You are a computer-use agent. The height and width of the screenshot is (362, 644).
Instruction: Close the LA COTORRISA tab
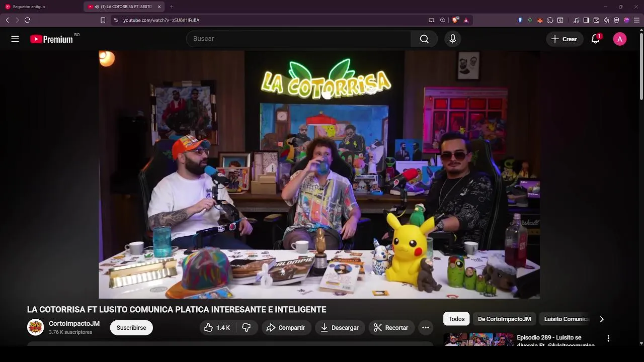point(159,7)
